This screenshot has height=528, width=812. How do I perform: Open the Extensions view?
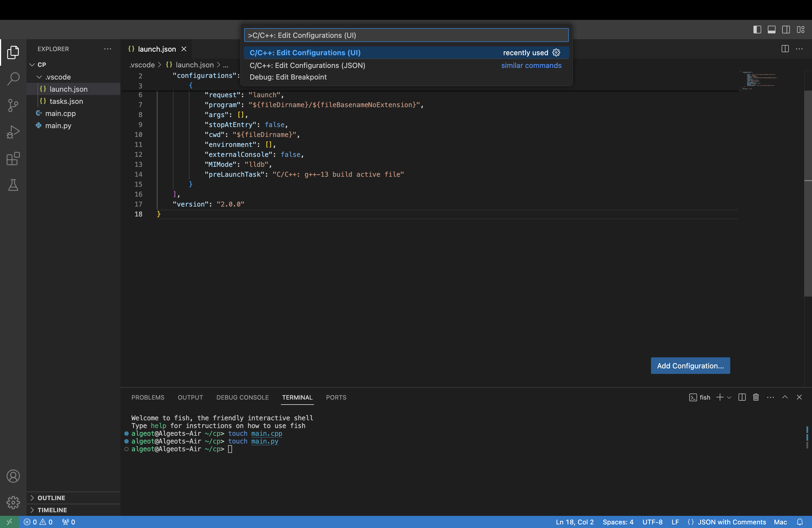tap(13, 159)
